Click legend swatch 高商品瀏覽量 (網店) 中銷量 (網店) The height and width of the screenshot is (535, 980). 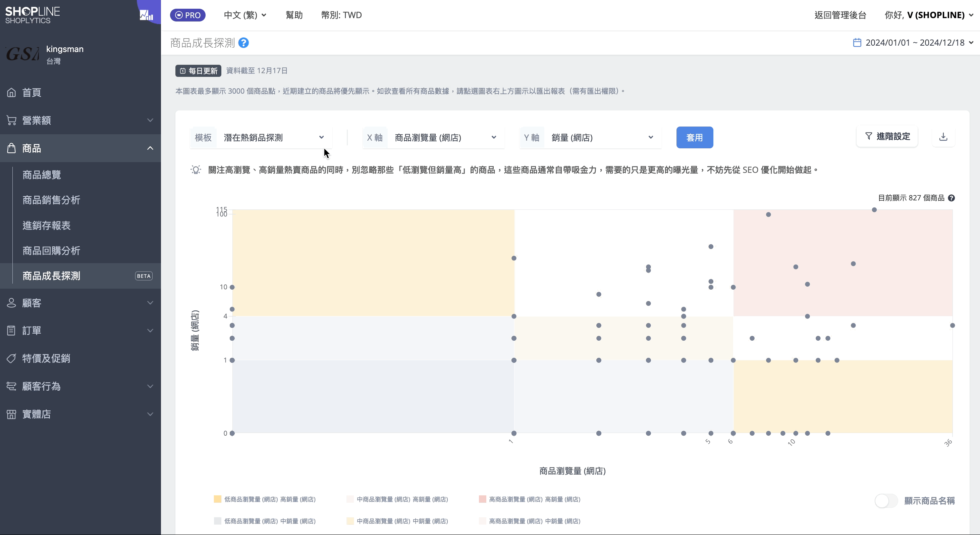(482, 521)
